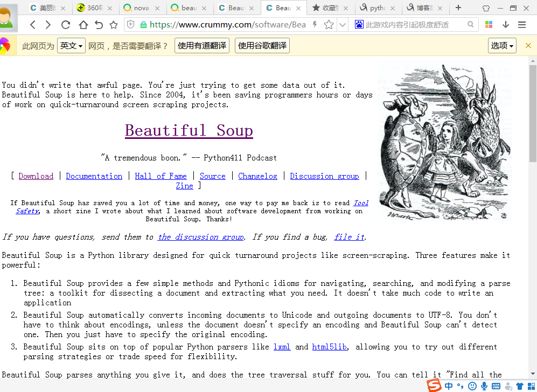This screenshot has height=392, width=537.
Task: Click the italic 'the discussion group' link
Action: pyautogui.click(x=201, y=237)
